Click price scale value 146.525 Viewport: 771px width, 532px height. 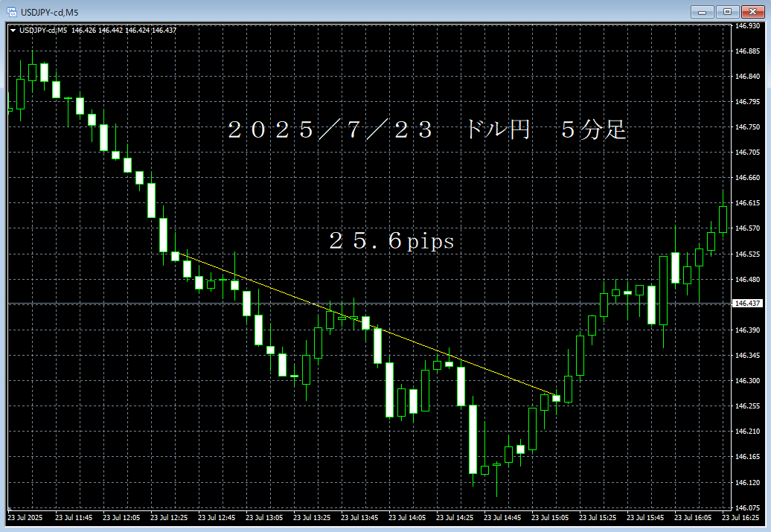[747, 254]
